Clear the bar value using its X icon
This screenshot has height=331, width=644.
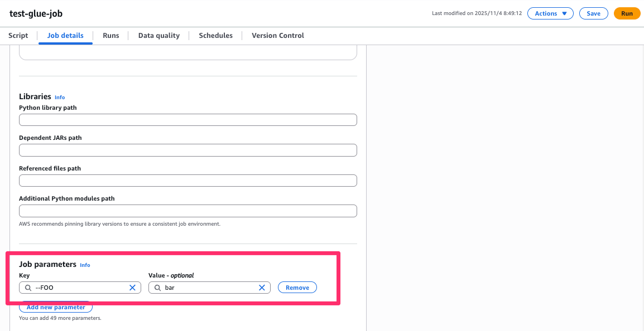pos(262,288)
